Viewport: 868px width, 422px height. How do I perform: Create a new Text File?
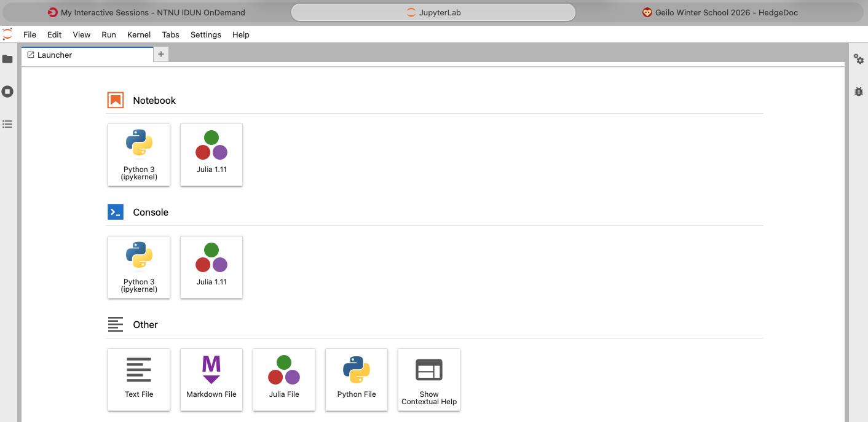coord(139,380)
